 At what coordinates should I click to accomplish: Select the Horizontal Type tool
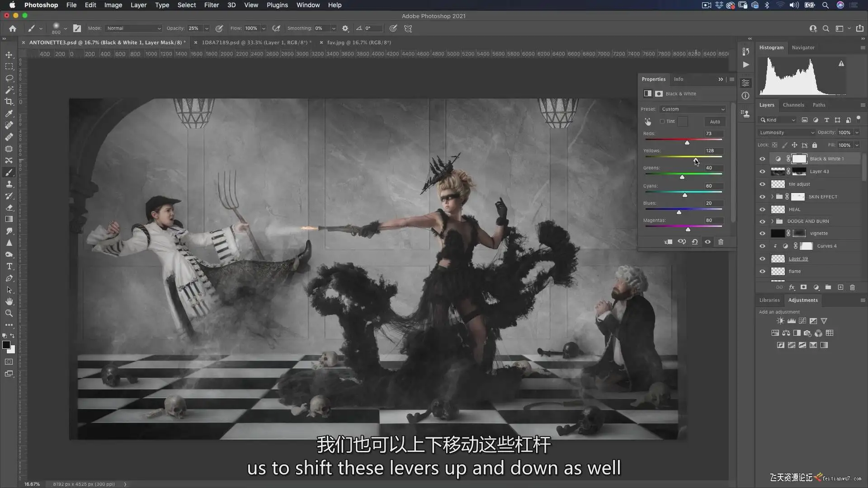pos(9,267)
